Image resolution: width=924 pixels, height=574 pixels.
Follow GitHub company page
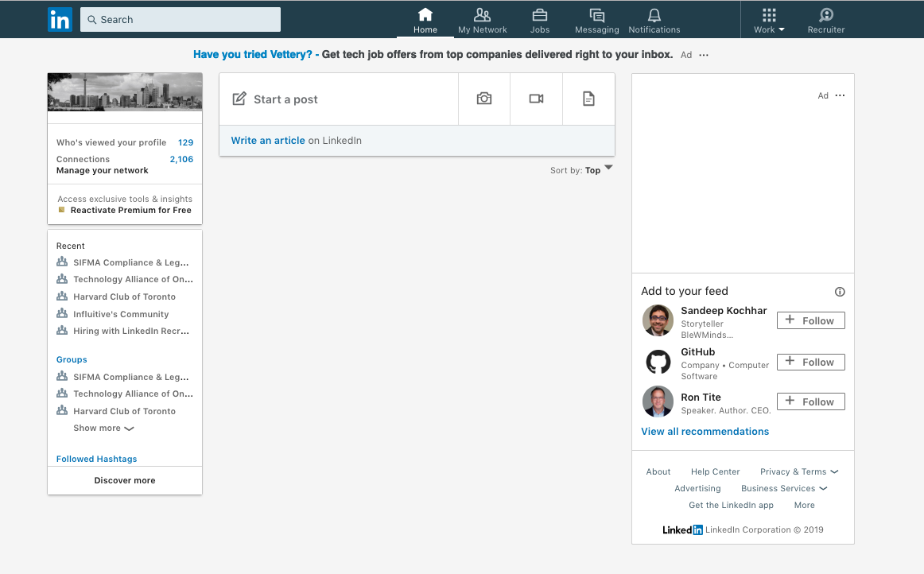[x=810, y=362]
